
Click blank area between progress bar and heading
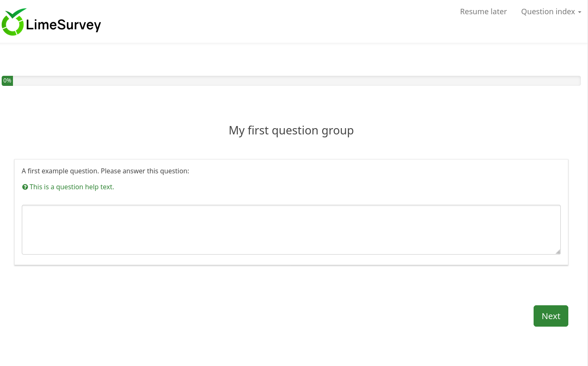click(x=291, y=105)
